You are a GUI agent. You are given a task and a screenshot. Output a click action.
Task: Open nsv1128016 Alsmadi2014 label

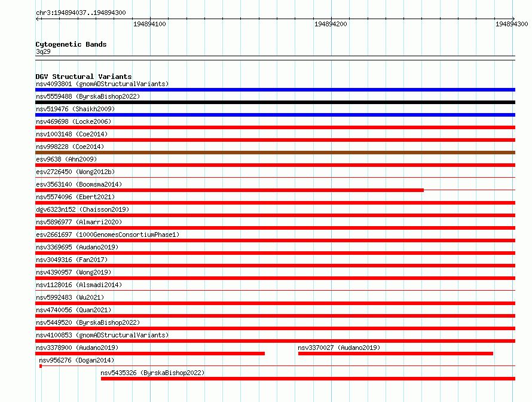tap(79, 285)
